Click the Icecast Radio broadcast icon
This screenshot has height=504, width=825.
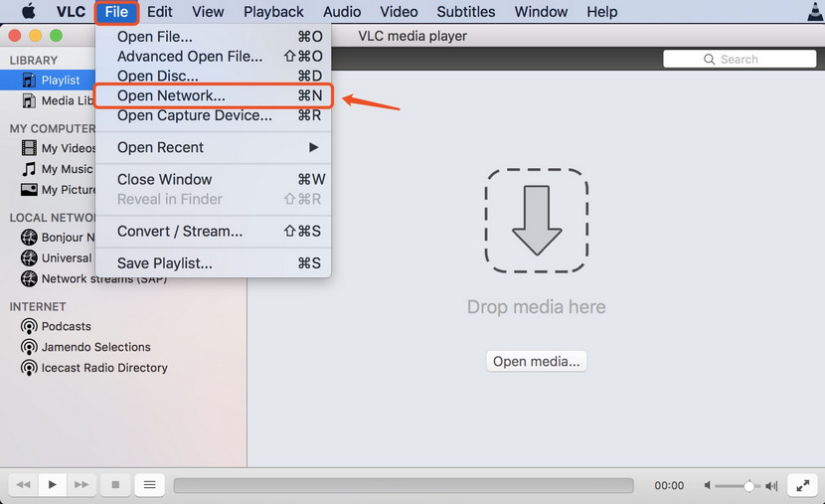coord(29,367)
